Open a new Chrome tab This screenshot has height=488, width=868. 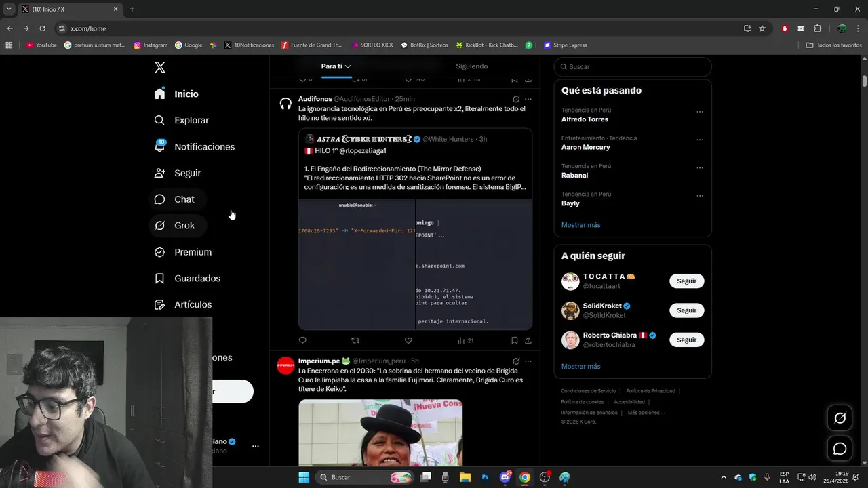(132, 9)
